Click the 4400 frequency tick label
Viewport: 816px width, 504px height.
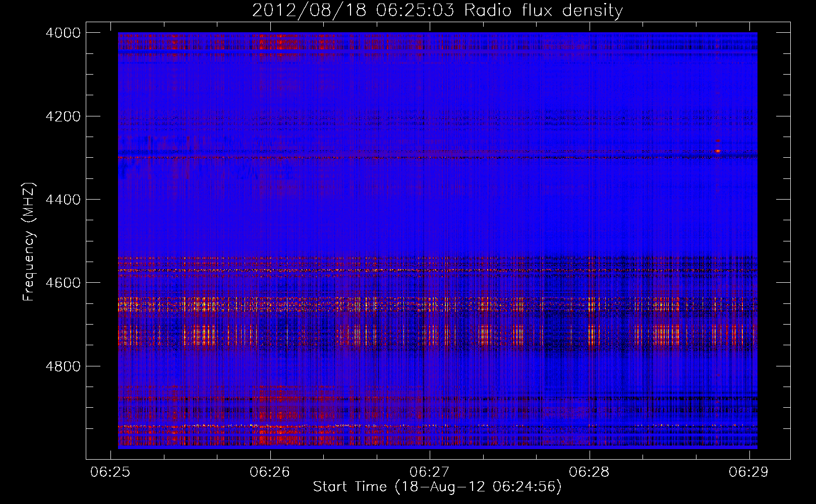pyautogui.click(x=63, y=200)
